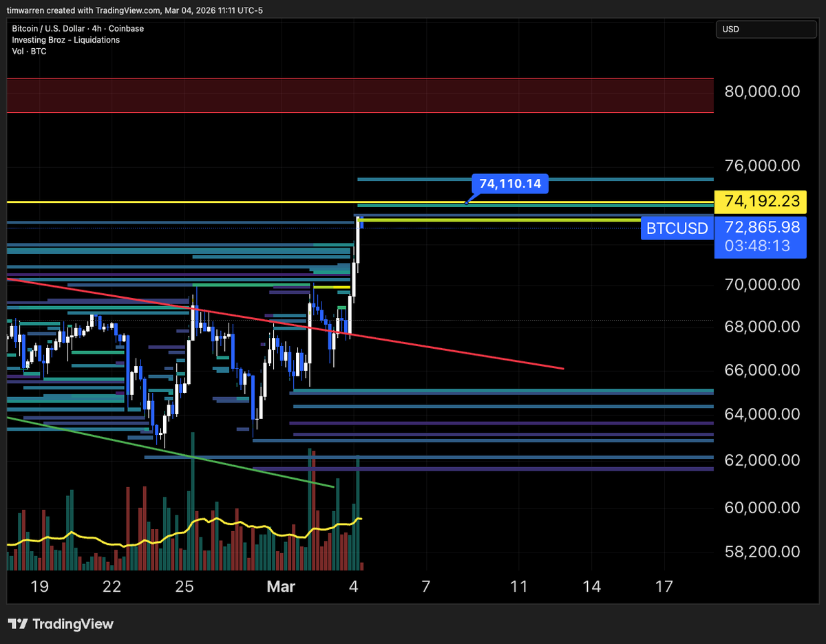This screenshot has width=826, height=644.
Task: Click the 74,110.14 price callout label
Action: 509,184
